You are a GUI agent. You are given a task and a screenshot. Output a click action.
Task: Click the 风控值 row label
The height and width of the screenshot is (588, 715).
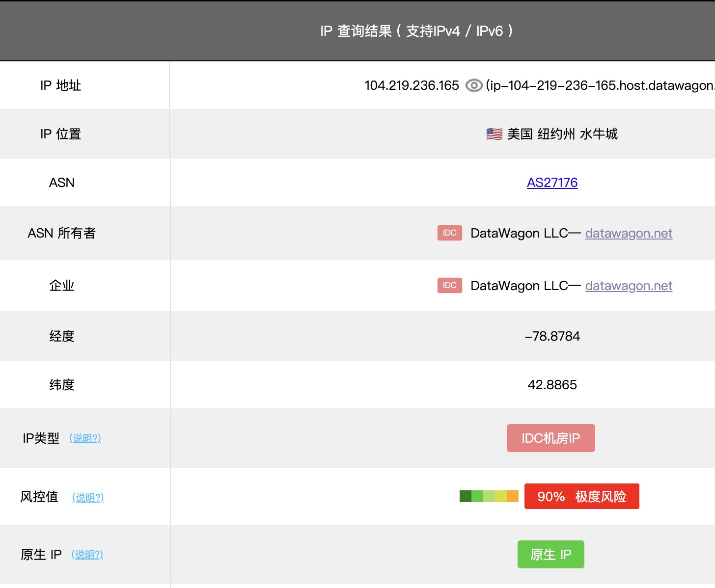point(39,497)
